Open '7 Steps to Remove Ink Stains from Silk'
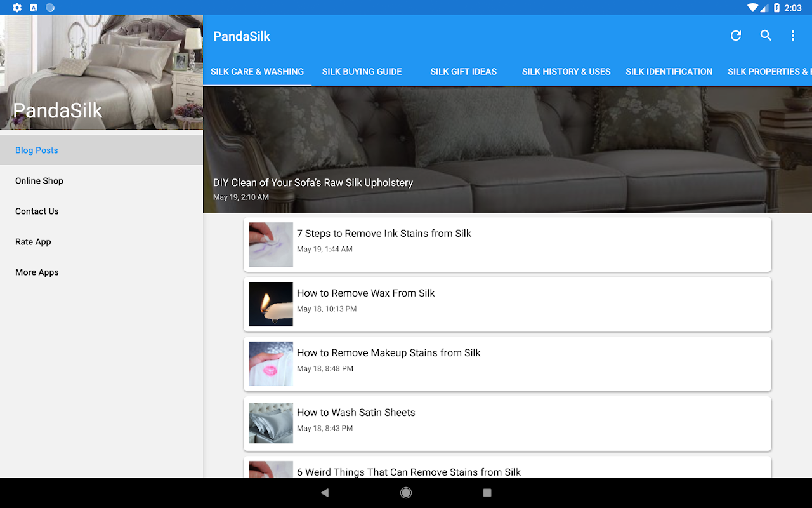The image size is (812, 508). (507, 244)
